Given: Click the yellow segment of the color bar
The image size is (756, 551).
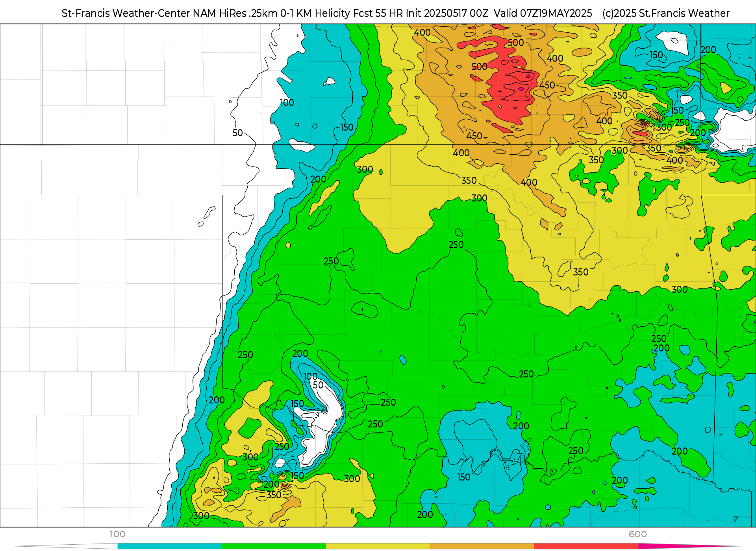Looking at the screenshot, I should (378, 546).
